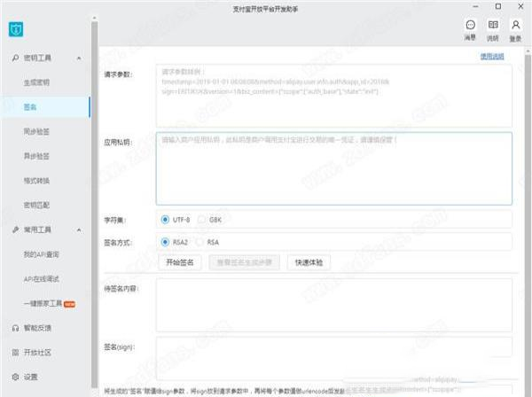The height and width of the screenshot is (397, 532).
Task: Collapse the 常用工具 section chevron
Action: tap(79, 230)
